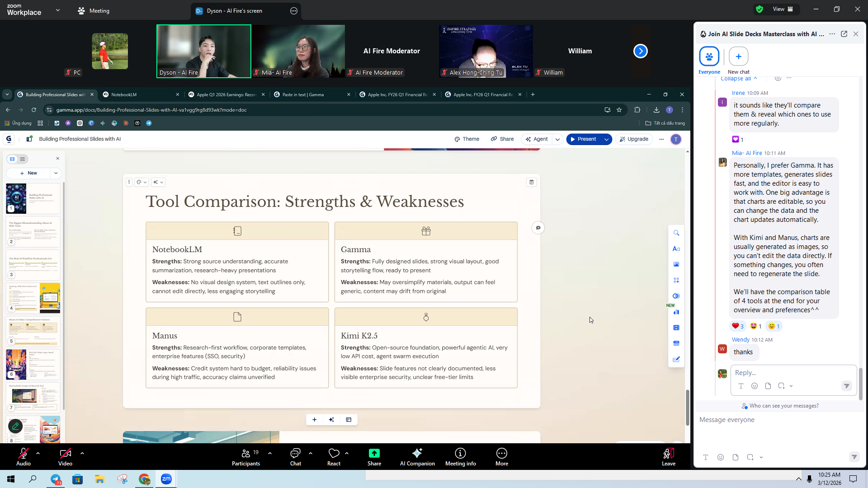Expand the Present button dropdown arrow
The image size is (868, 488).
[x=606, y=139]
